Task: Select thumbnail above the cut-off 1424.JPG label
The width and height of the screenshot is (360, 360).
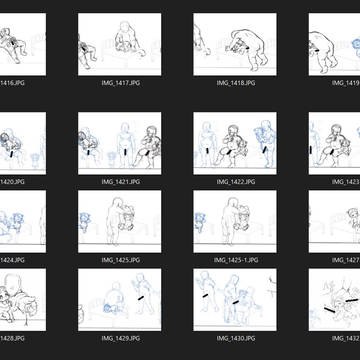Action: (x=23, y=221)
